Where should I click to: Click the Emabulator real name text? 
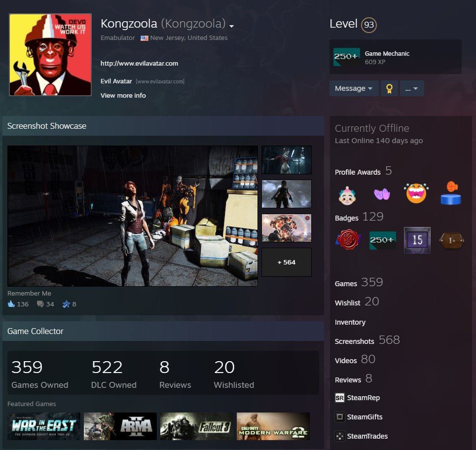[x=117, y=38]
